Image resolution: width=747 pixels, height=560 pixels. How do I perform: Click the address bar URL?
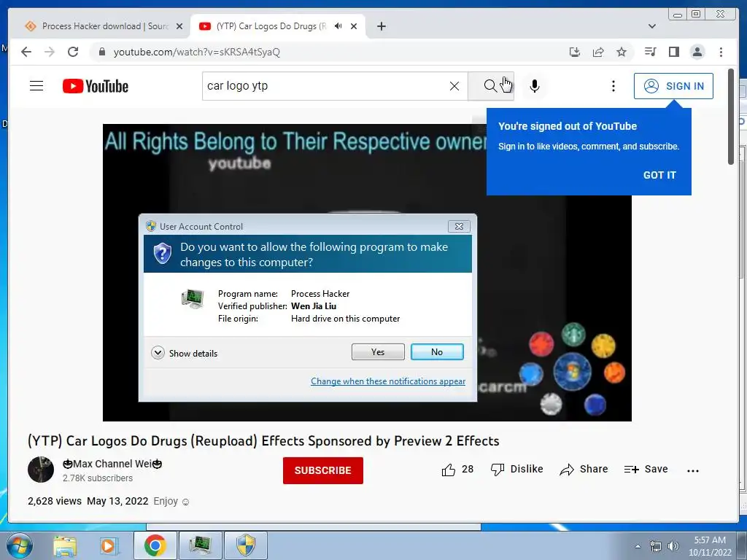coord(197,52)
